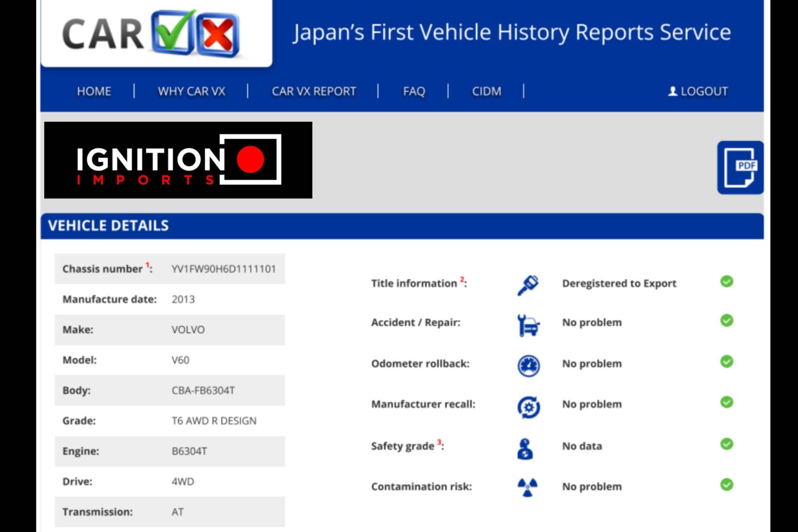Click green check in Odometer rollback row

[727, 361]
